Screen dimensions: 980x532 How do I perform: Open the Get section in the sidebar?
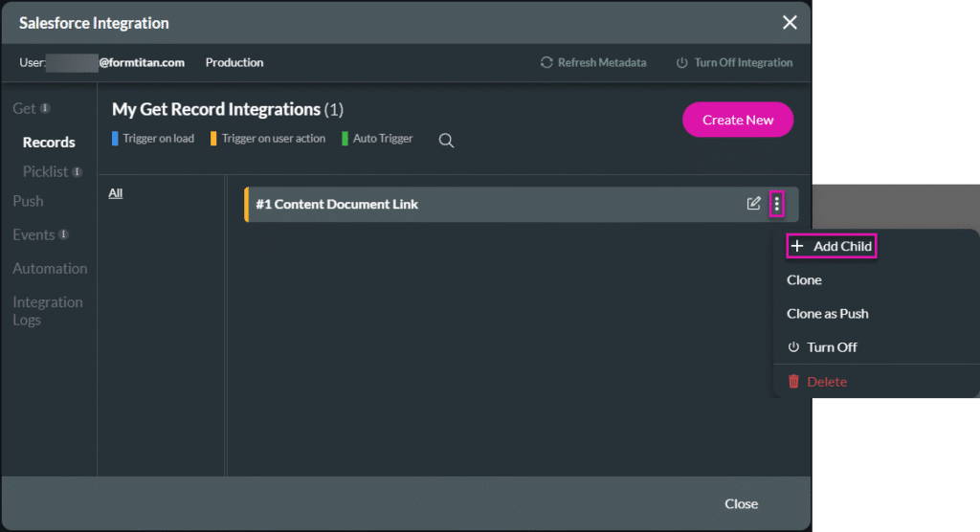[x=24, y=109]
